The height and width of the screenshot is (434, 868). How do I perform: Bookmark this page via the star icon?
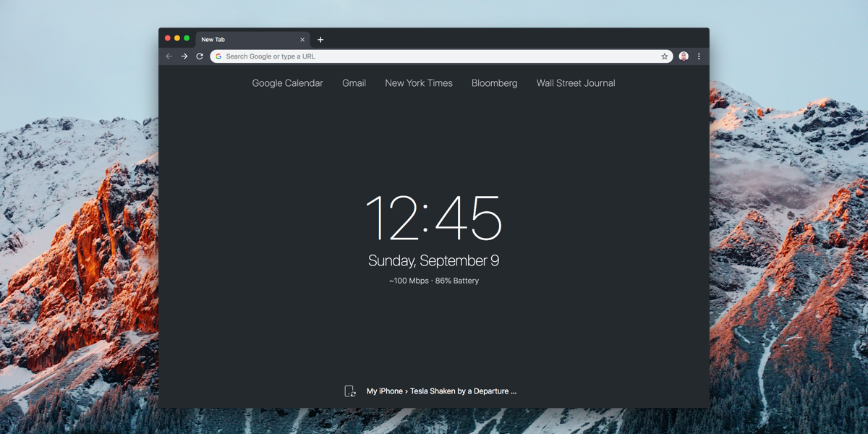point(665,56)
